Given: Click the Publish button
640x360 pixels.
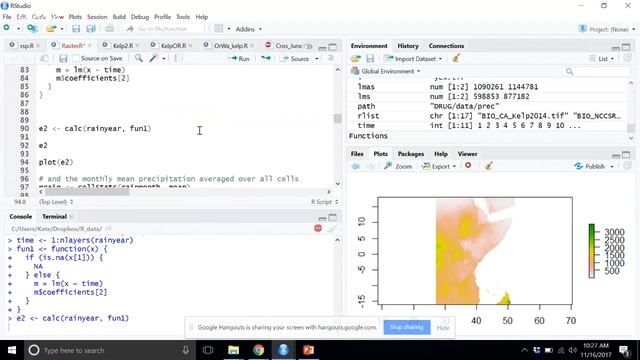Looking at the screenshot, I should click(x=590, y=167).
